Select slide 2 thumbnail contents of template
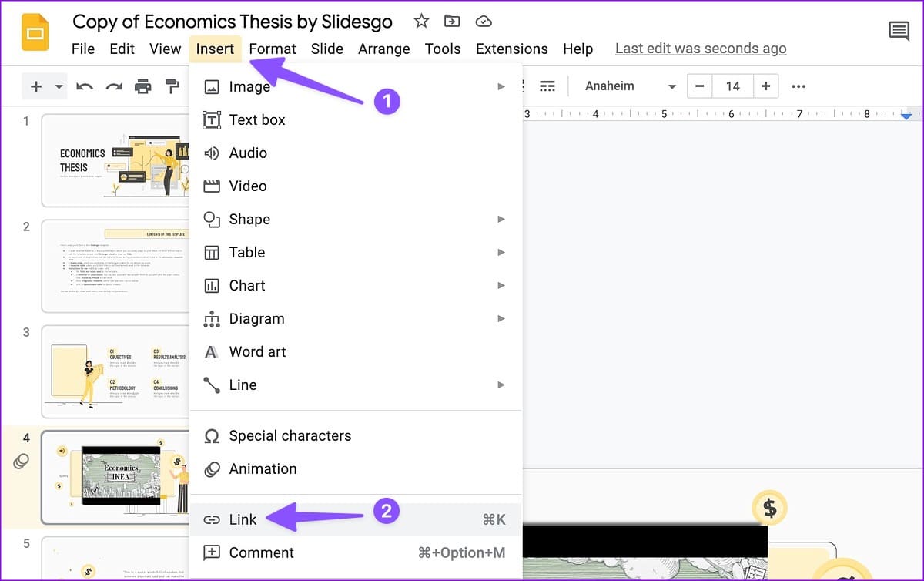The image size is (924, 581). (115, 266)
